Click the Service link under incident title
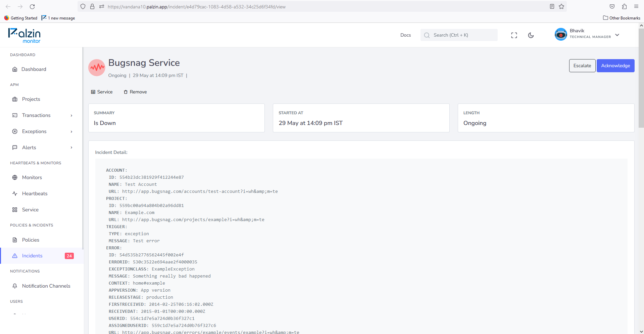Viewport: 644px width, 334px height. point(102,92)
